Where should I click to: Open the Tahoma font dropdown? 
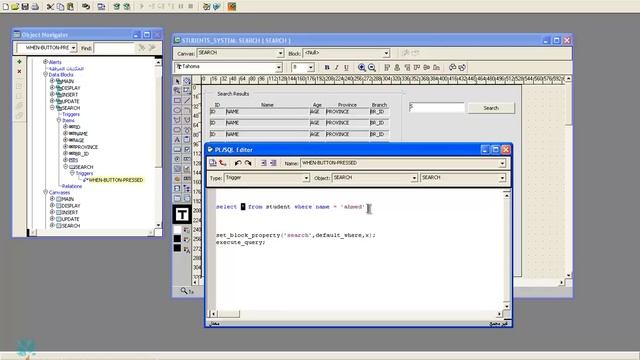tap(279, 67)
